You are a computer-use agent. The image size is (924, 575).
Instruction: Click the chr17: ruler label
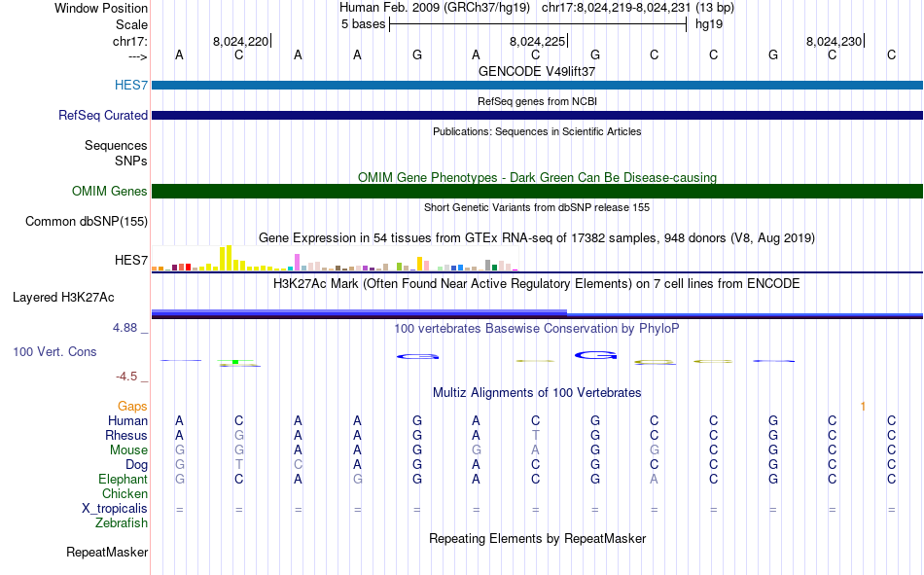[129, 41]
